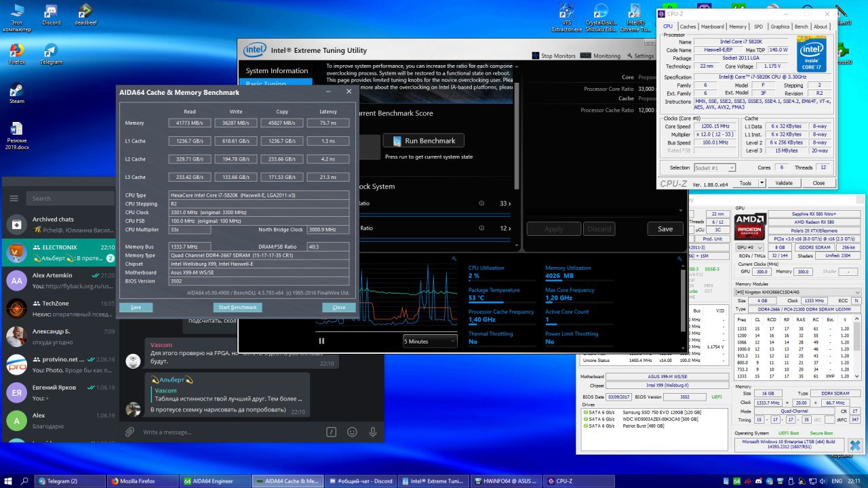Click Telegram search field
Viewport: 868px width, 488px height.
pyautogui.click(x=71, y=199)
